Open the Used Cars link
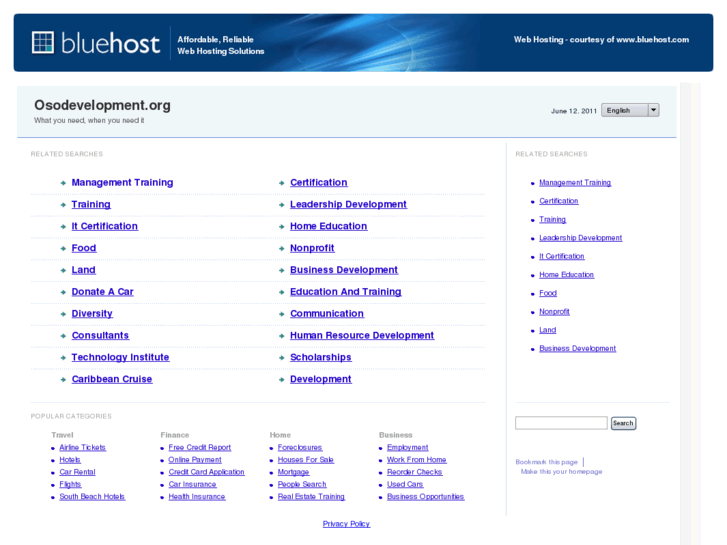This screenshot has height=545, width=727. (405, 484)
